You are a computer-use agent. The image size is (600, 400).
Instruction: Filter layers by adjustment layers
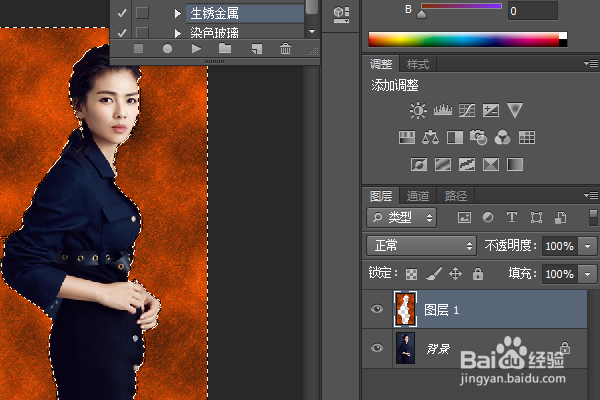(488, 217)
